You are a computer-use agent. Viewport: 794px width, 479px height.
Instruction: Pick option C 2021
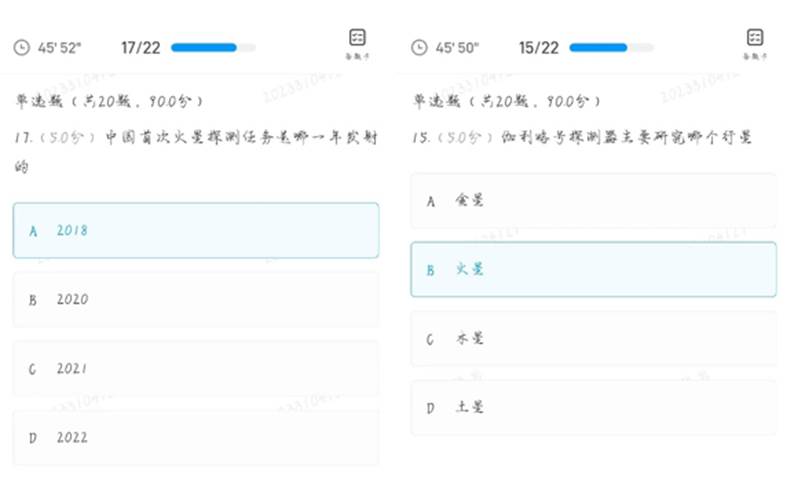(195, 368)
